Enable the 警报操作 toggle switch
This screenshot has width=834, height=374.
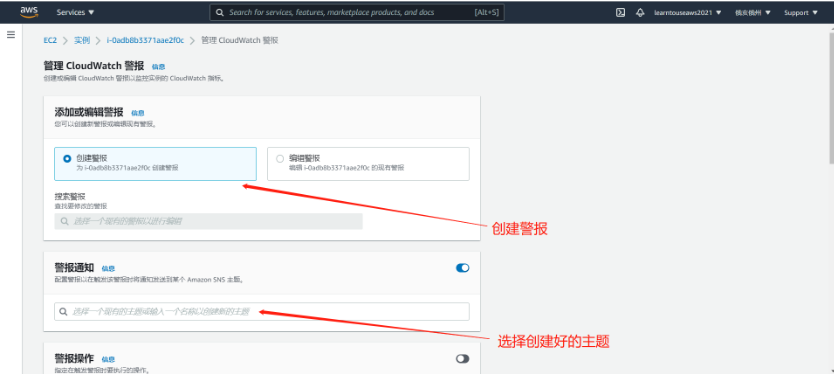pos(462,359)
